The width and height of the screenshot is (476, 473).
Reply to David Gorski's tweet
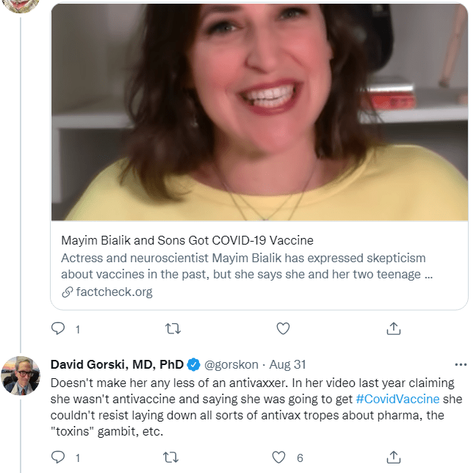tap(59, 457)
